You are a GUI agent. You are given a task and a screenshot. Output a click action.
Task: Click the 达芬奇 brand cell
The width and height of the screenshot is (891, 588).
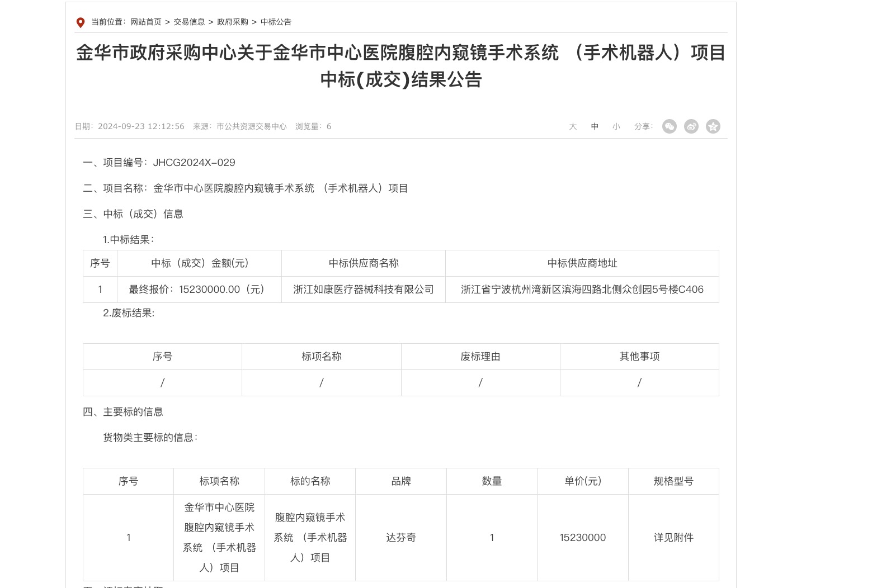tap(401, 538)
